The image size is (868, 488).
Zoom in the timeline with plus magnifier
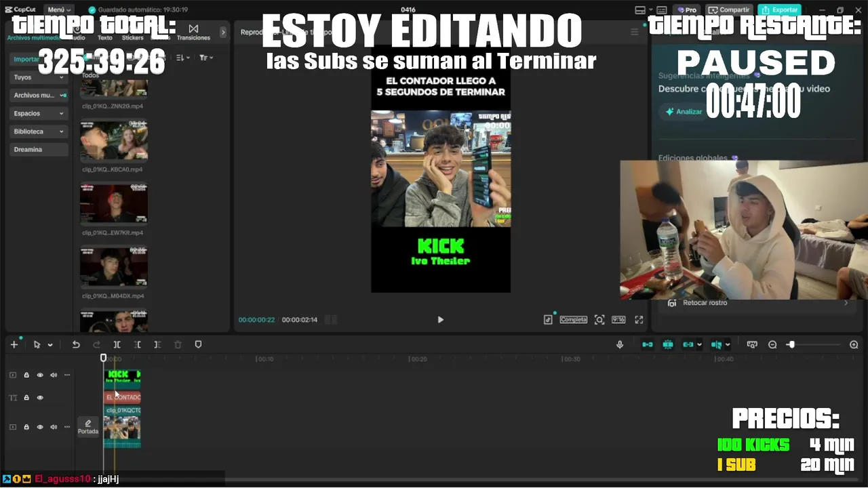pos(854,344)
